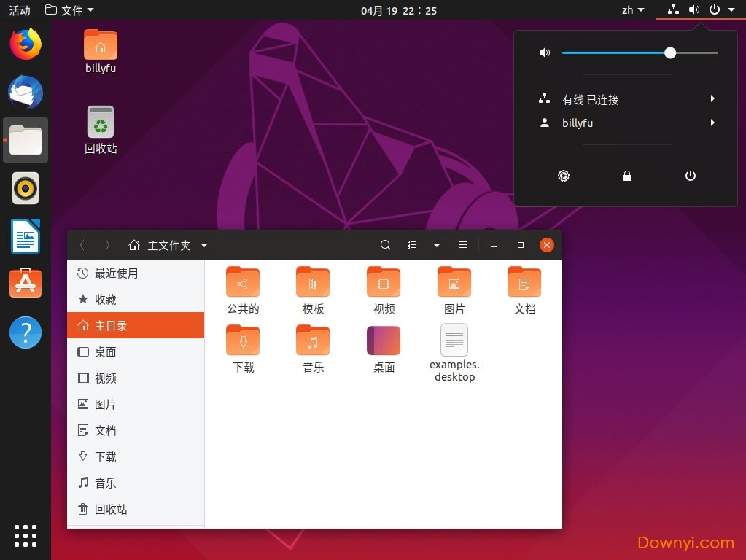Viewport: 746px width, 560px height.
Task: Select the examples.desktop file
Action: 454,341
